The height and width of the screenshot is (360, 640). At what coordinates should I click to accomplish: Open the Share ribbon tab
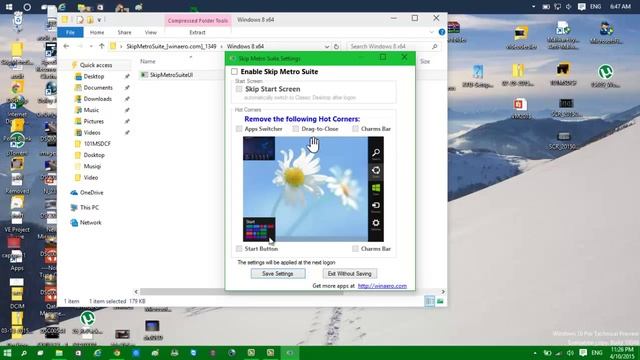(124, 32)
